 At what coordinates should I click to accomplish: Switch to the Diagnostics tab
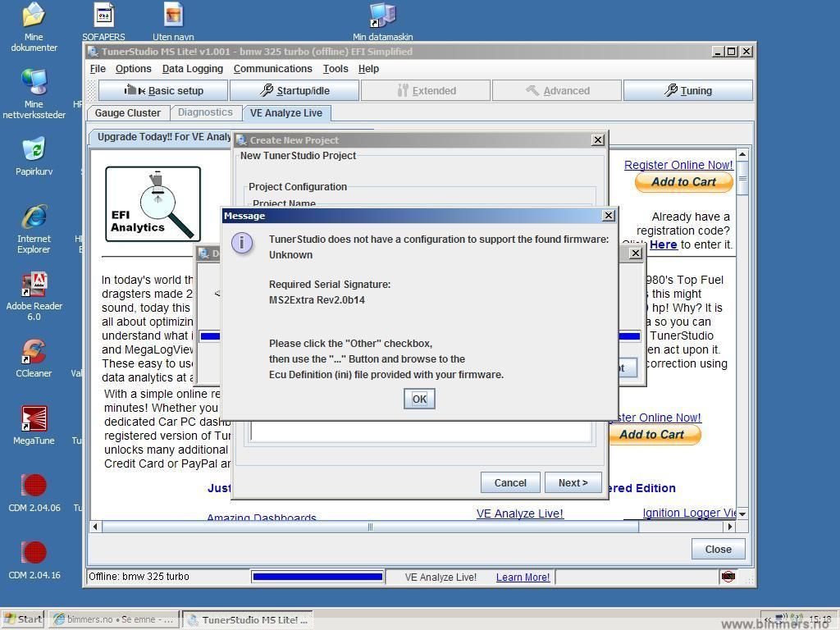(205, 112)
